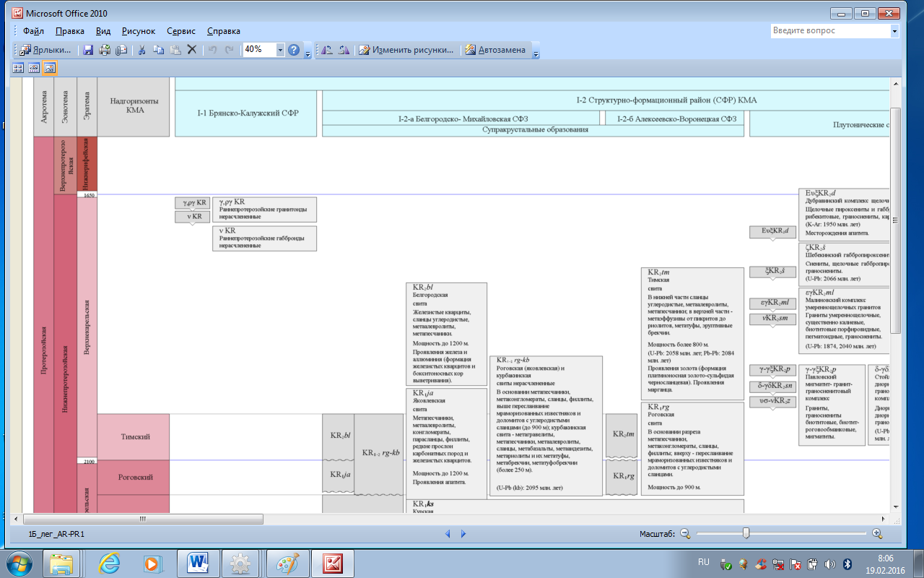Click the Action Center flag tray icon
Viewport: 924px width, 578px height.
pos(795,564)
